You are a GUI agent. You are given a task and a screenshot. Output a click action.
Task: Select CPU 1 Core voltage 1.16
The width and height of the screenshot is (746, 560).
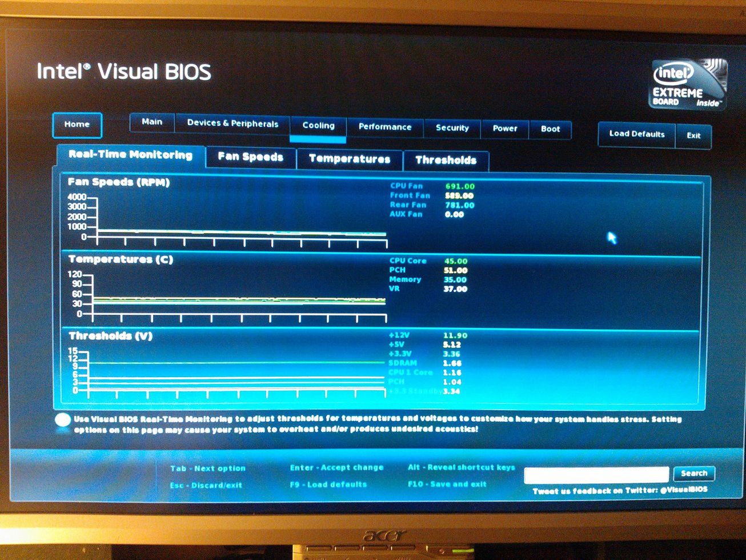point(452,373)
